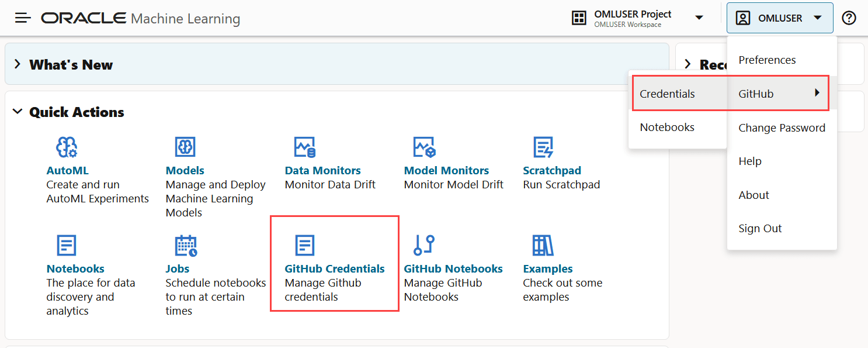
Task: Open the OMLUSER Project dropdown arrow
Action: pyautogui.click(x=699, y=18)
